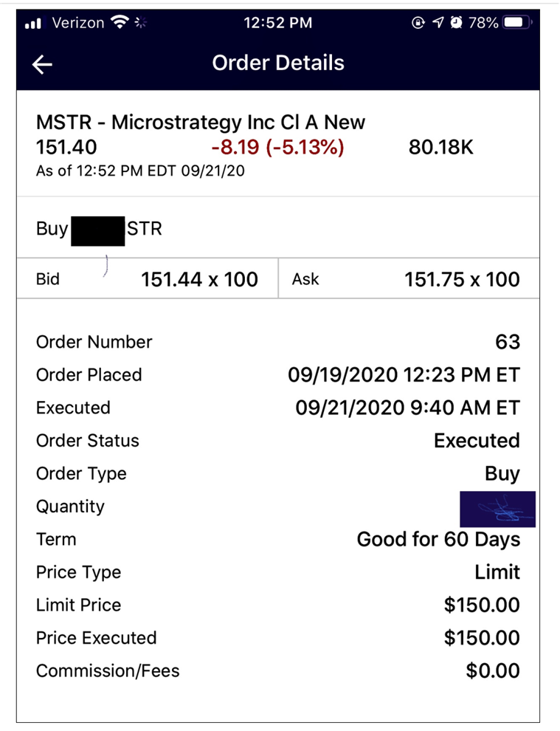Tap the network activity spinner icon
560x731 pixels.
pos(140,23)
